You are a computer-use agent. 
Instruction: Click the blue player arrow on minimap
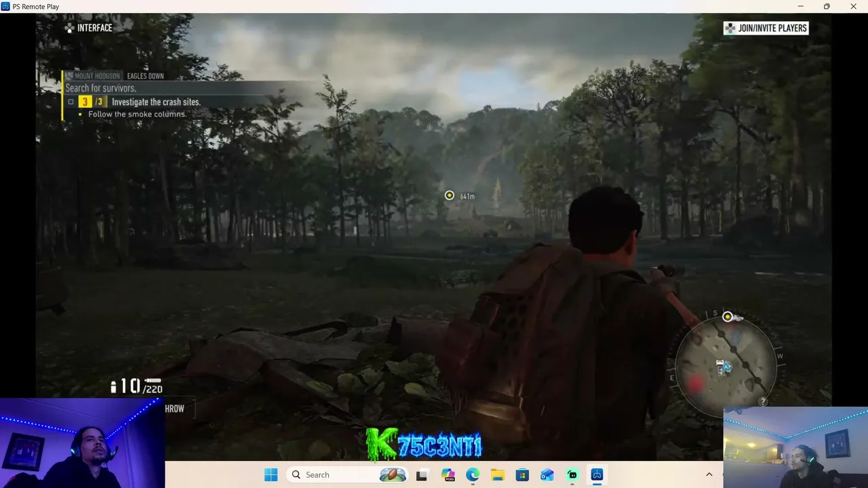click(726, 367)
